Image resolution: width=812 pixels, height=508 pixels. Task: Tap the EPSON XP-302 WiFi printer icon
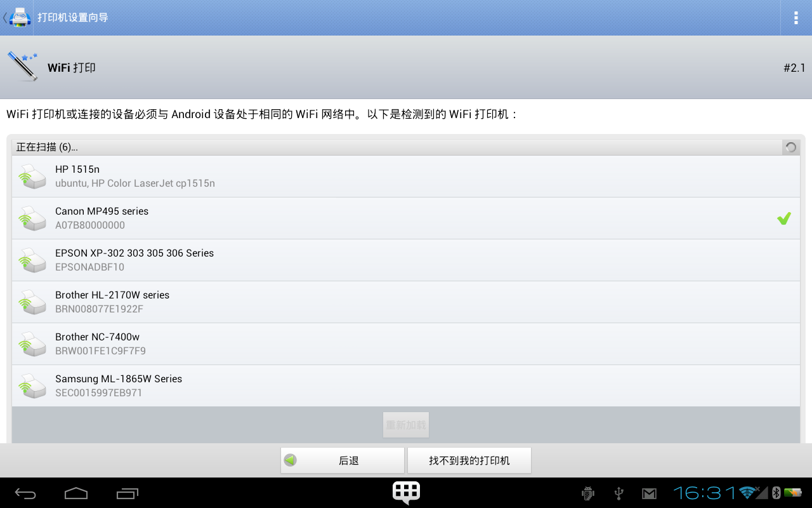[32, 260]
